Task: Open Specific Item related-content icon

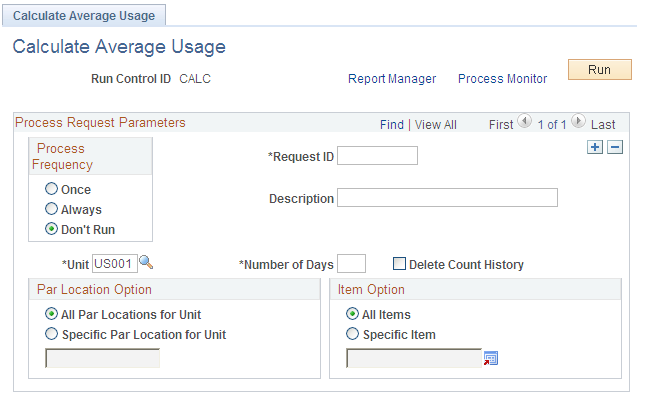Action: (x=491, y=358)
